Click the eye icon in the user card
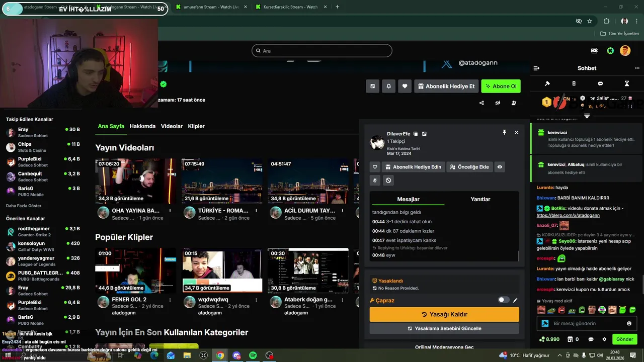This screenshot has height=362, width=644. [500, 167]
